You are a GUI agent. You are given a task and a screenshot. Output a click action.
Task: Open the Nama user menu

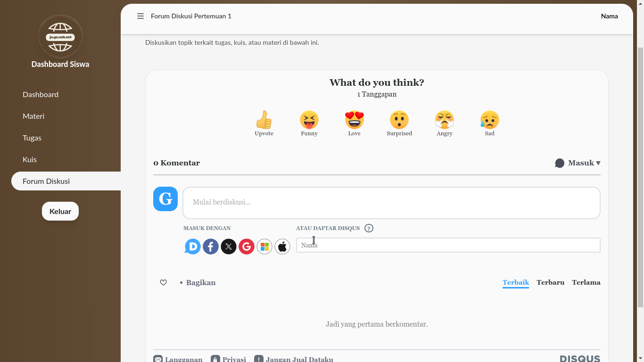click(609, 16)
